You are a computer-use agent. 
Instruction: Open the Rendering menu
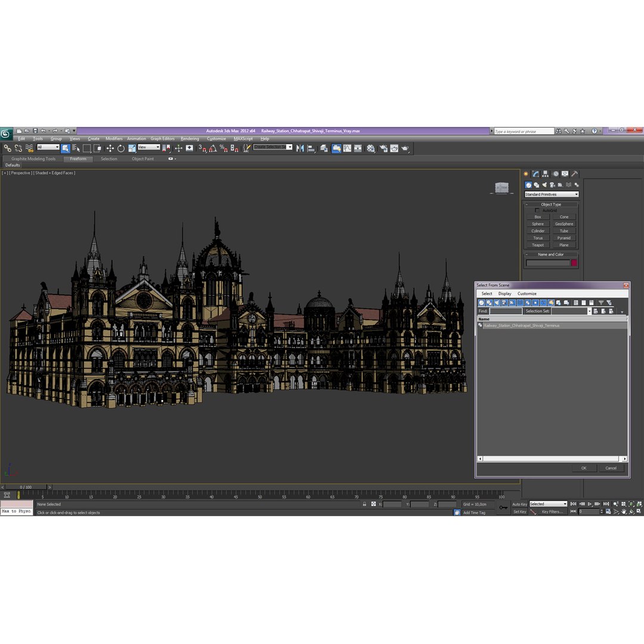tap(190, 138)
